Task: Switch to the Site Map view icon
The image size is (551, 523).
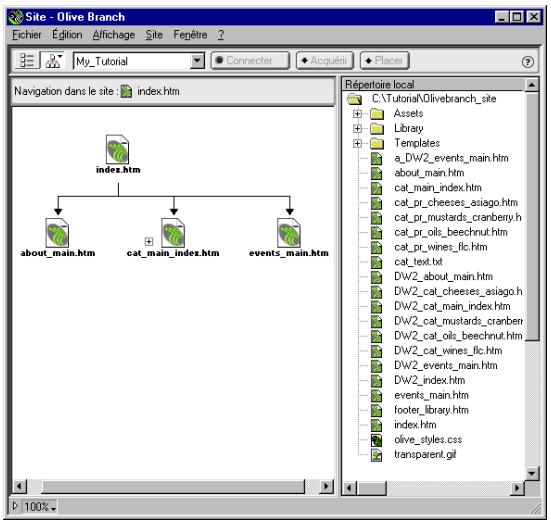Action: coord(53,60)
